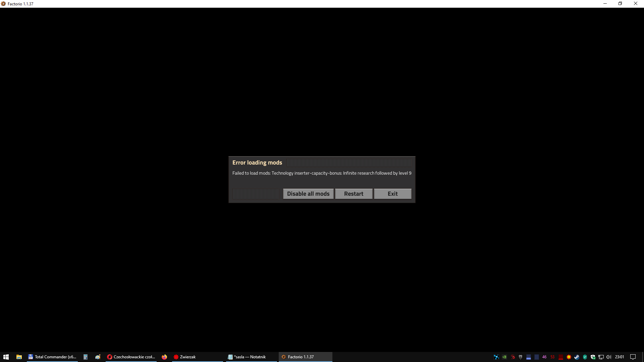Image resolution: width=644 pixels, height=362 pixels.
Task: Open Windows Security shield tray icon
Action: (593, 357)
